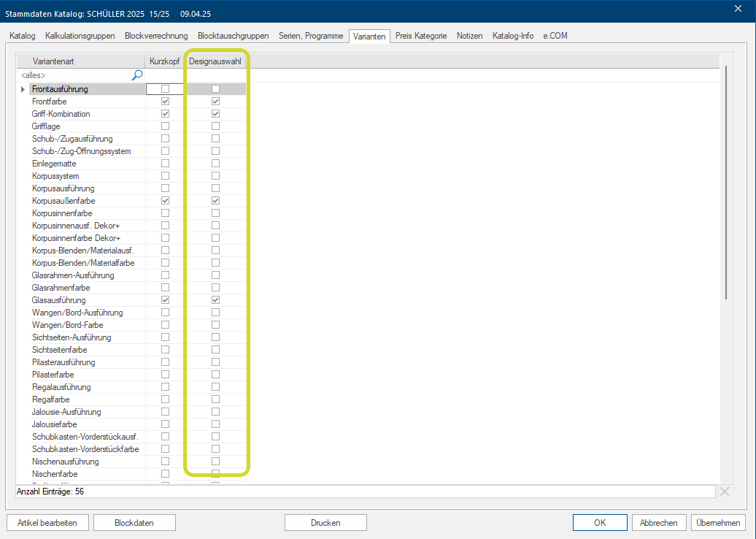Disable Designauswahl for Griff-Kombination
This screenshot has width=756, height=539.
215,114
